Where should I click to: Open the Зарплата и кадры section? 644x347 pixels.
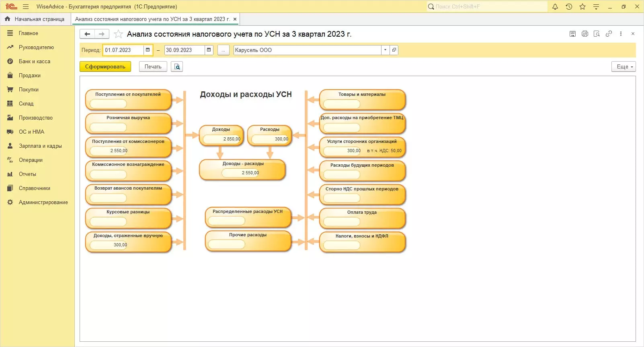pos(40,146)
